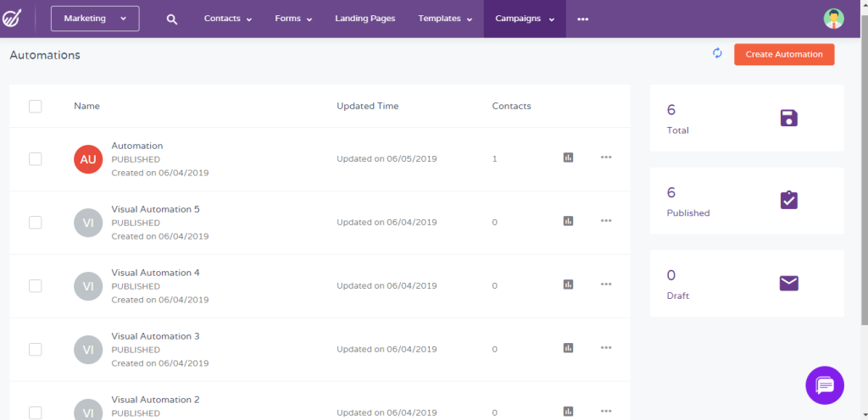Open three-dot options for Visual Automation 3
Screen dimensions: 868x420
(x=606, y=348)
